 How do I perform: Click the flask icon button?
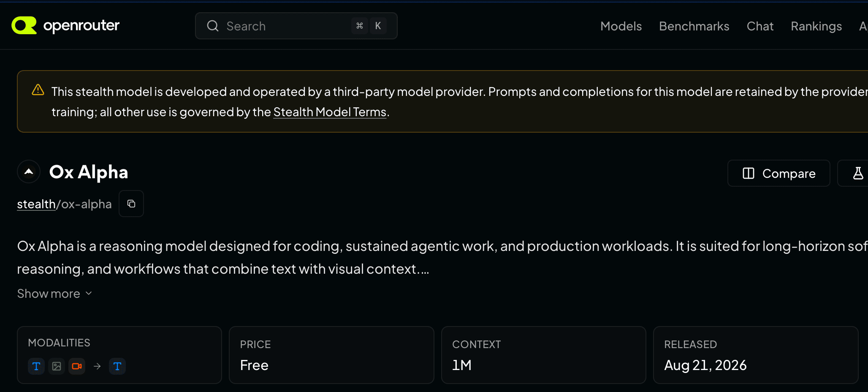pyautogui.click(x=858, y=173)
